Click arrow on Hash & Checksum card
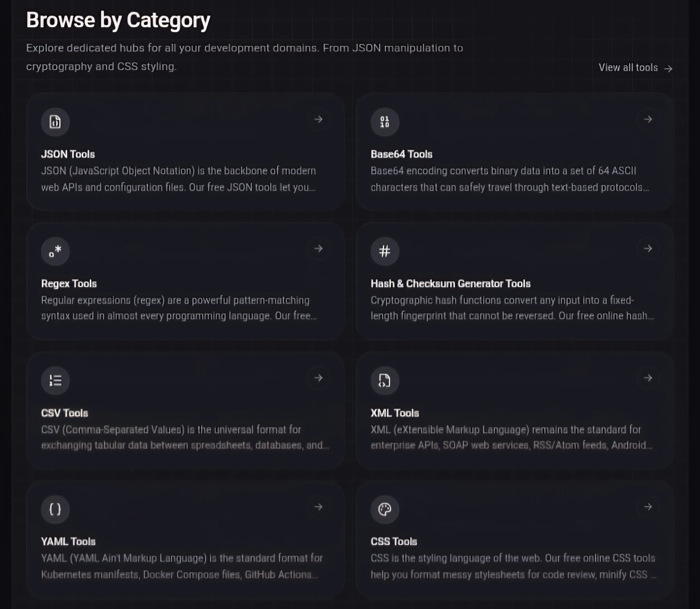This screenshot has width=700, height=609. point(648,249)
